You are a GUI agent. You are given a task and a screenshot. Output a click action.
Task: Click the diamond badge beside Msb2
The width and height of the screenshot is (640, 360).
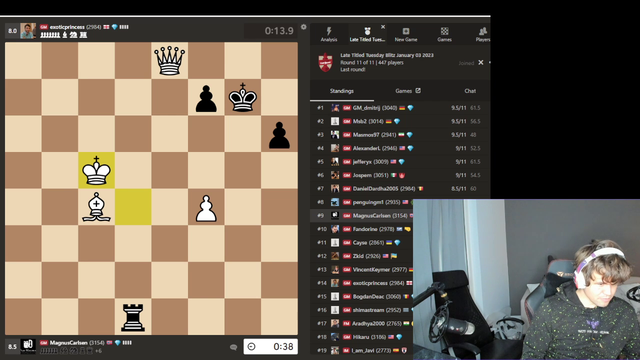click(x=397, y=121)
